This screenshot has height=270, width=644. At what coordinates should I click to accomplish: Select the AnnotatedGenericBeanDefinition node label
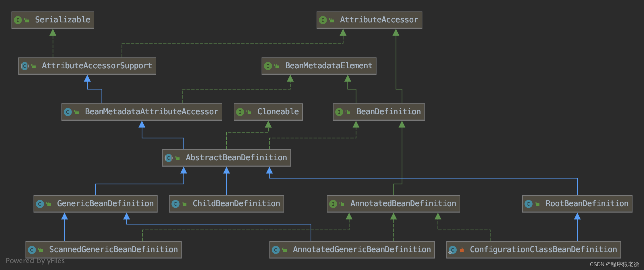[362, 250]
